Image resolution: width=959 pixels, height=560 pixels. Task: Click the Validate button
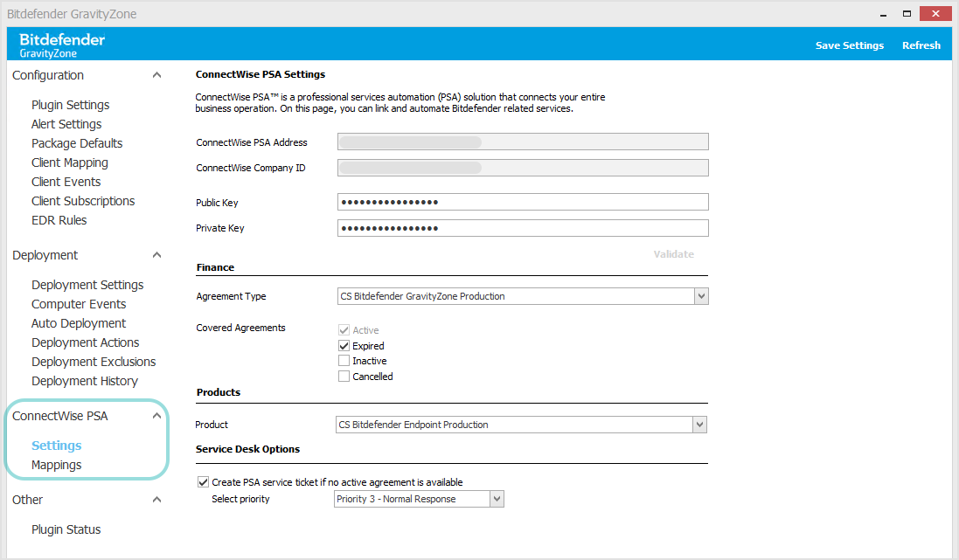[674, 253]
